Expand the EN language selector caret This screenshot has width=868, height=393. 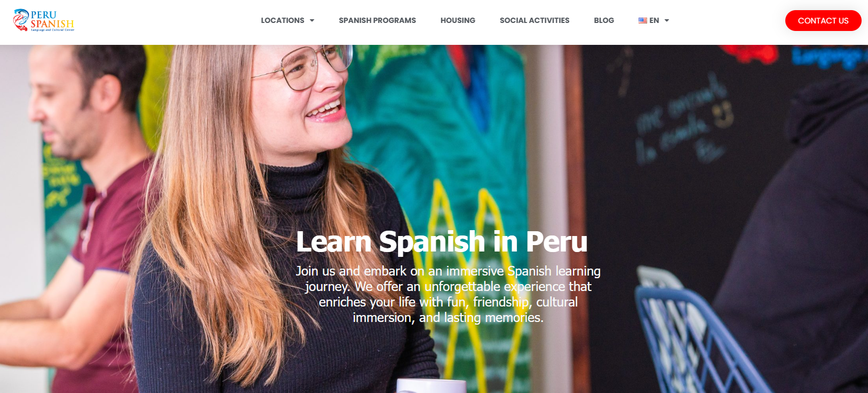[667, 20]
